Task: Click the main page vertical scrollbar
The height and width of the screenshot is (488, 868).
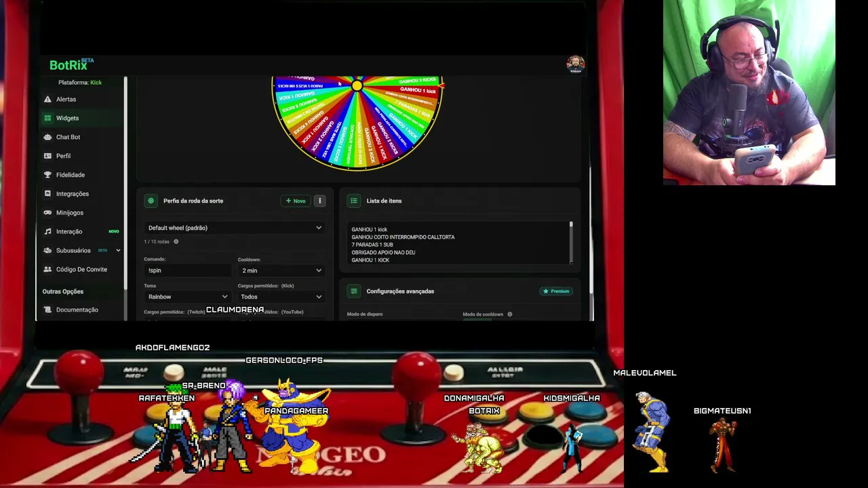Action: [591, 230]
